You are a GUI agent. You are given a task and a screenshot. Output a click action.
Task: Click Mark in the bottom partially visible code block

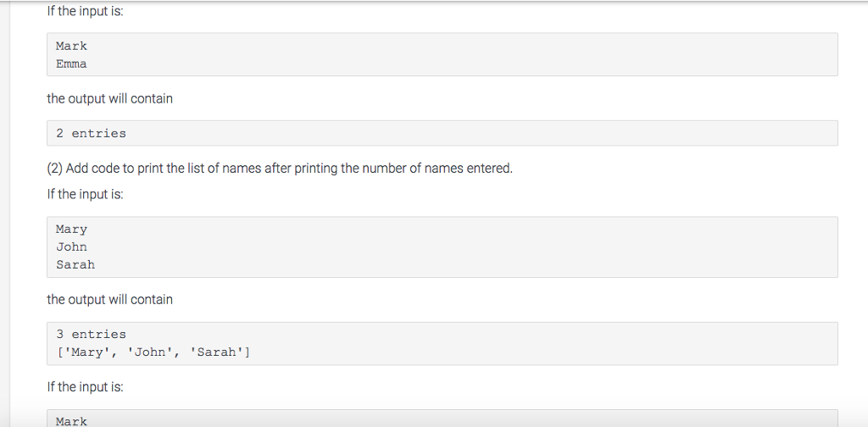(x=71, y=421)
